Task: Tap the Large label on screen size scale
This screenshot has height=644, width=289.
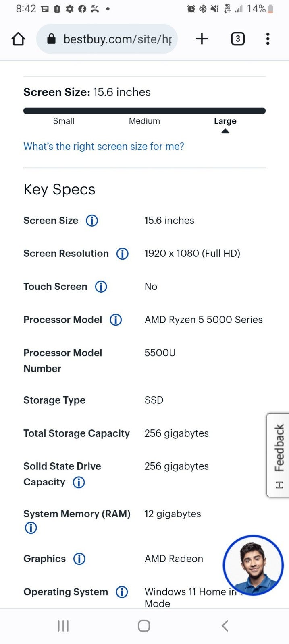Action: click(225, 121)
